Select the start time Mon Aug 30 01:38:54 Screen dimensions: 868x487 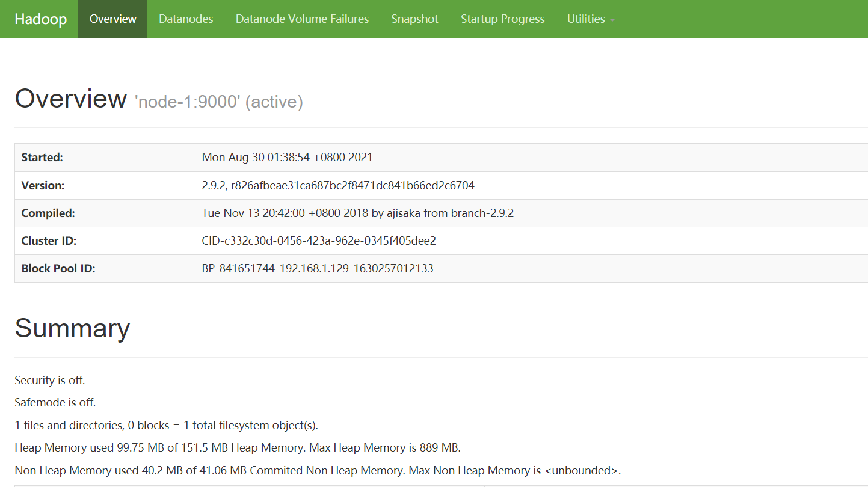pos(288,158)
